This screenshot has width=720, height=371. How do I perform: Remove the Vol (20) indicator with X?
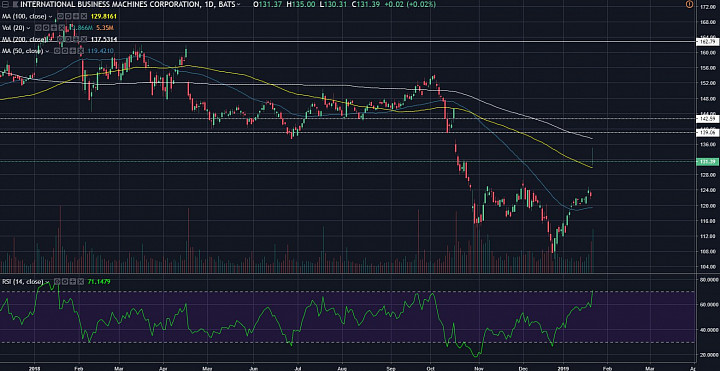pyautogui.click(x=62, y=28)
